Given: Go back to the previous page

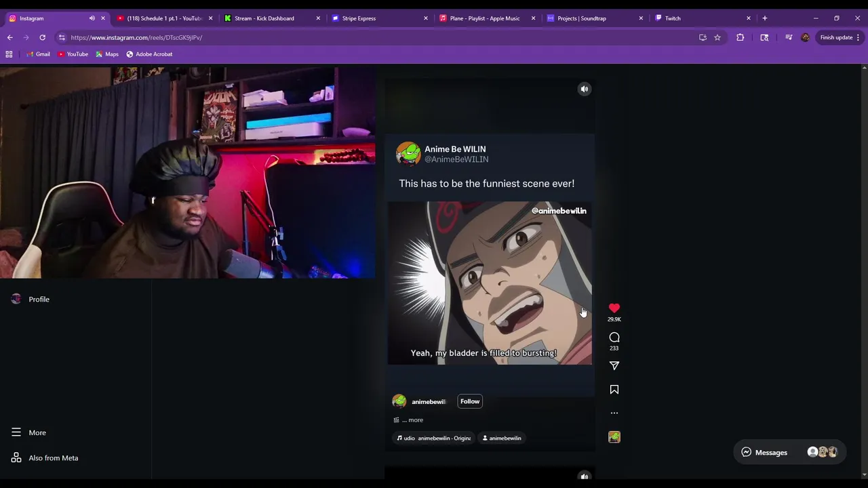Looking at the screenshot, I should [x=9, y=37].
